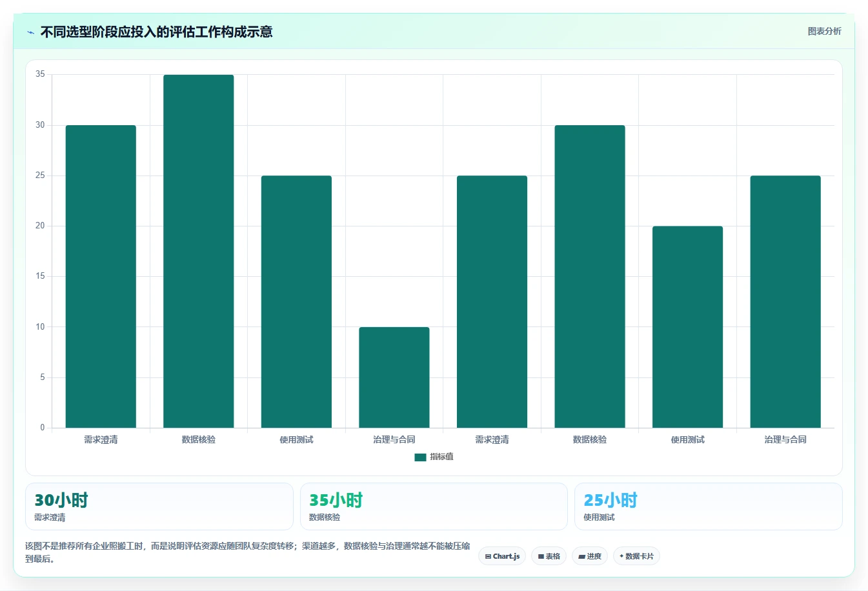The width and height of the screenshot is (868, 591).
Task: Click the 指标值 legend label
Action: point(441,457)
